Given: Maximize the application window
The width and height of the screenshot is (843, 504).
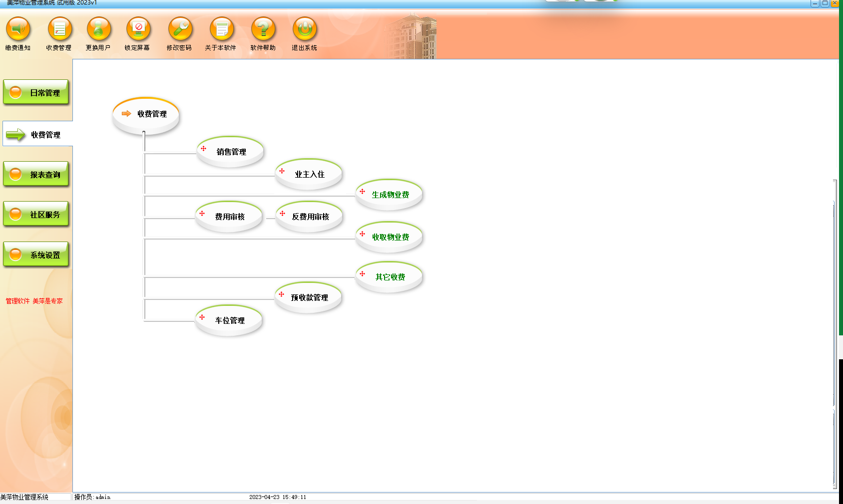Looking at the screenshot, I should [825, 3].
